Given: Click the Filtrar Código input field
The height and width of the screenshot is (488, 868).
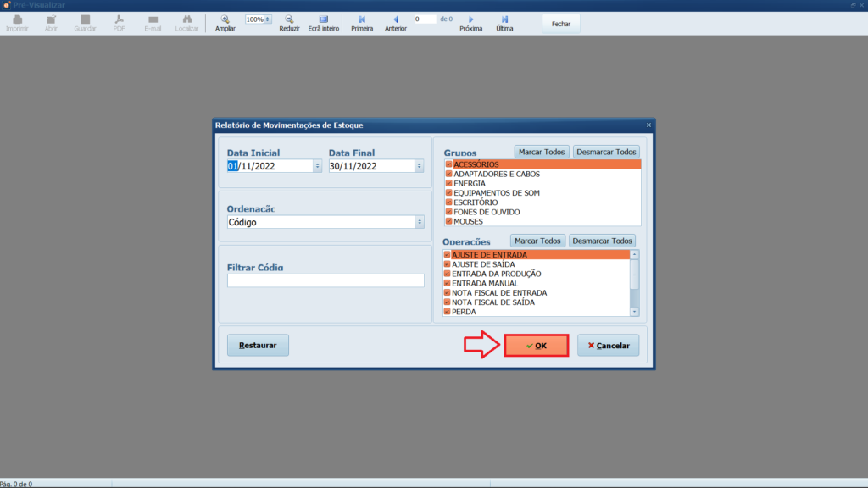Looking at the screenshot, I should pos(325,280).
